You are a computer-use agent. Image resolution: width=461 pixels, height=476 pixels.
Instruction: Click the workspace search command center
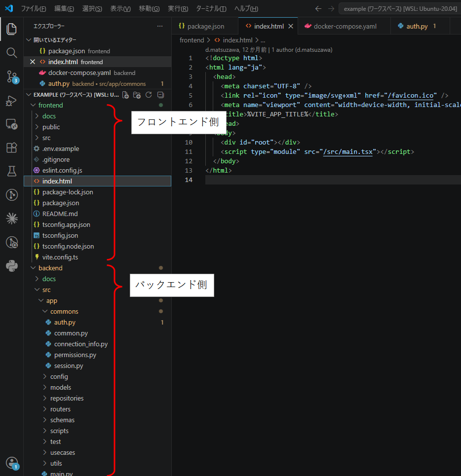pos(400,9)
